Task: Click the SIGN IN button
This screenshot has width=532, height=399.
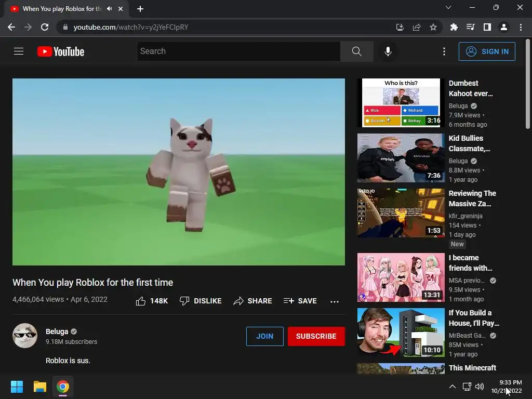Action: click(x=487, y=51)
